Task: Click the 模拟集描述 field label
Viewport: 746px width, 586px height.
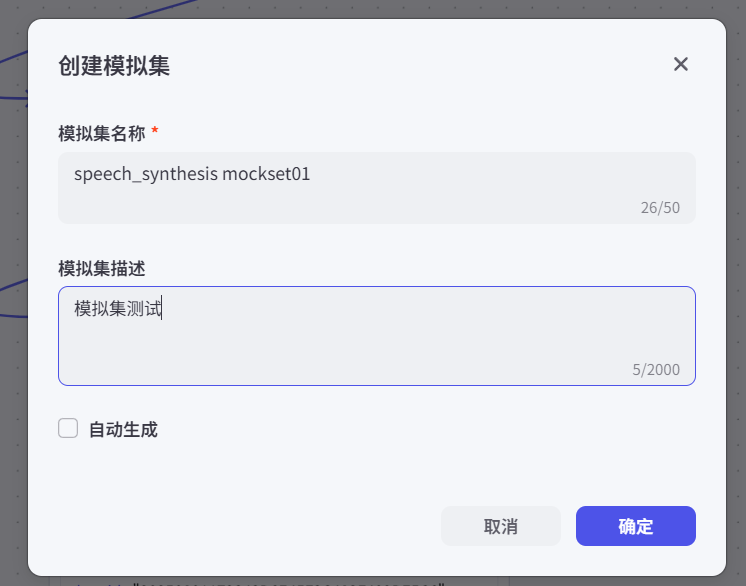Action: (101, 268)
